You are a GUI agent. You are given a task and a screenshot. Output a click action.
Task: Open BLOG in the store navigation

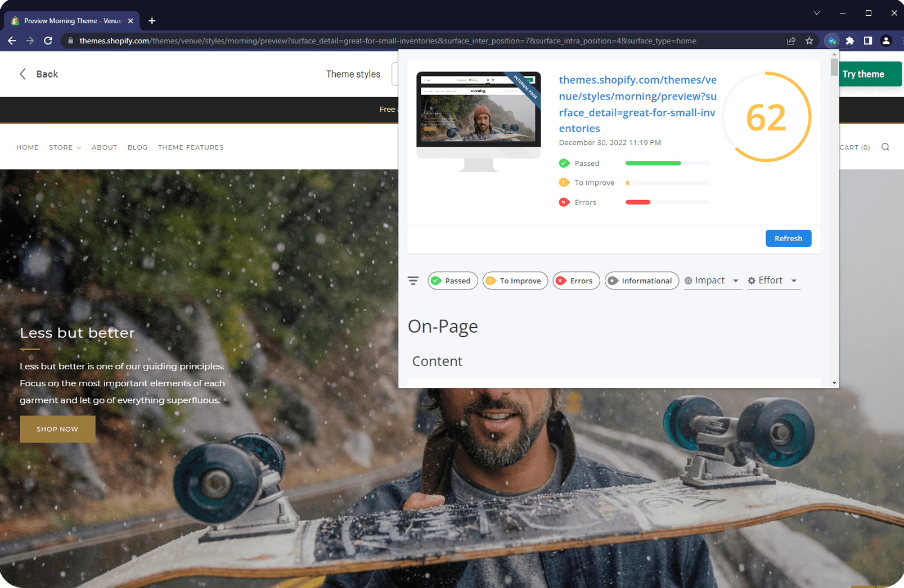[138, 147]
